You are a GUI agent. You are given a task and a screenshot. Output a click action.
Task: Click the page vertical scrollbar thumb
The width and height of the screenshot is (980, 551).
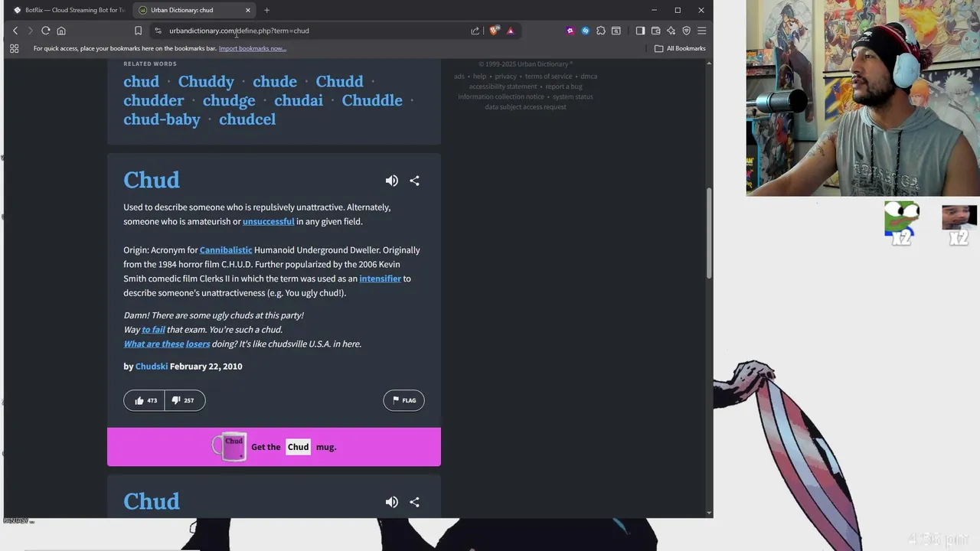[x=709, y=233]
